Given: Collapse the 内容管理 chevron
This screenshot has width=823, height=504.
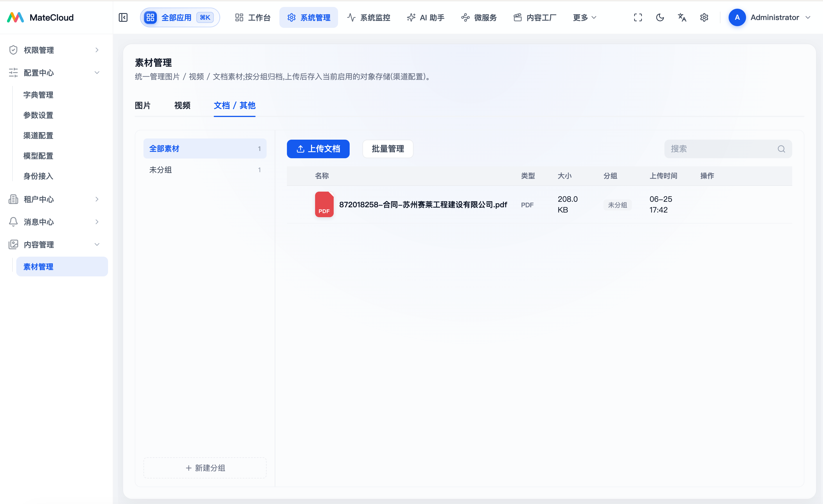Looking at the screenshot, I should 97,244.
